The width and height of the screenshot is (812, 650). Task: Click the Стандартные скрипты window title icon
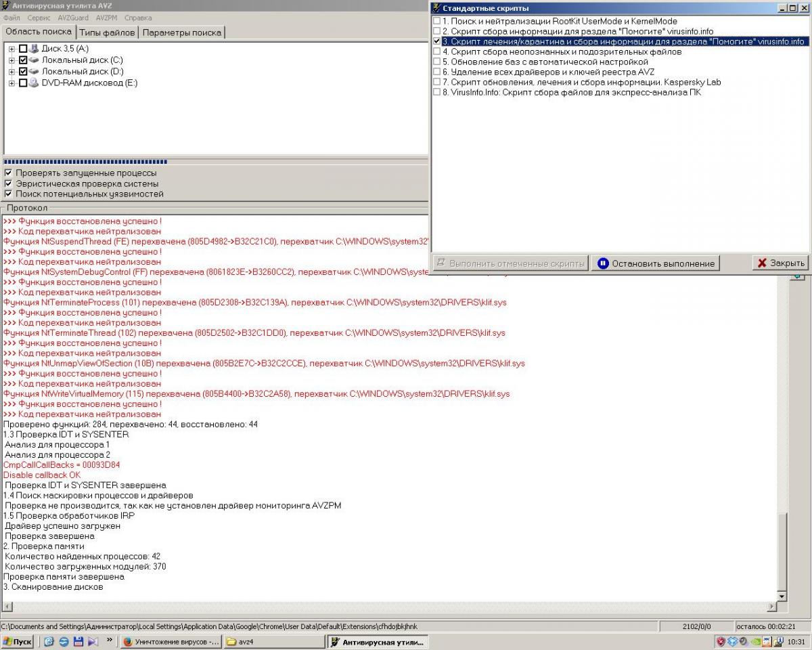pyautogui.click(x=436, y=8)
